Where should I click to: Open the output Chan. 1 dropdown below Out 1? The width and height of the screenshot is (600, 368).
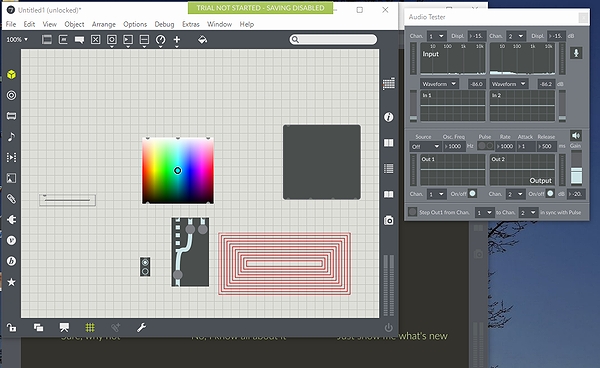(436, 194)
